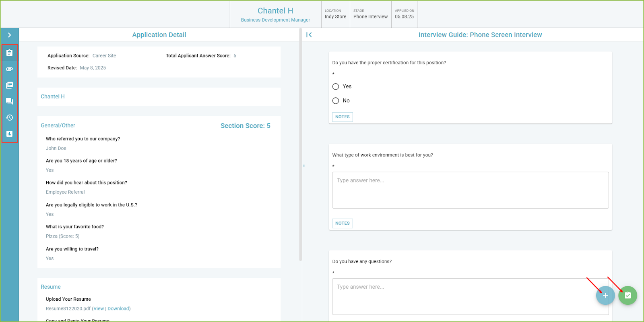
Task: Click the Resume section heading
Action: [x=51, y=287]
